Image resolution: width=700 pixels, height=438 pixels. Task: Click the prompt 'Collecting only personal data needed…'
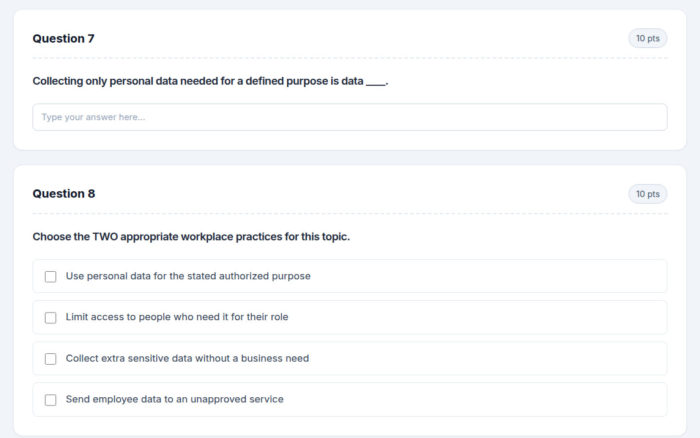click(x=210, y=81)
